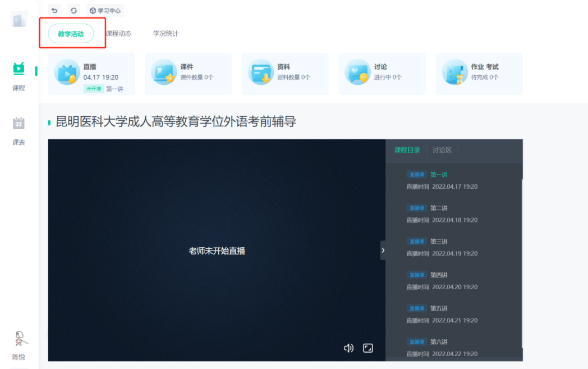Switch to the 讨论区 tab
Viewport: 588px width, 369px height.
point(442,150)
